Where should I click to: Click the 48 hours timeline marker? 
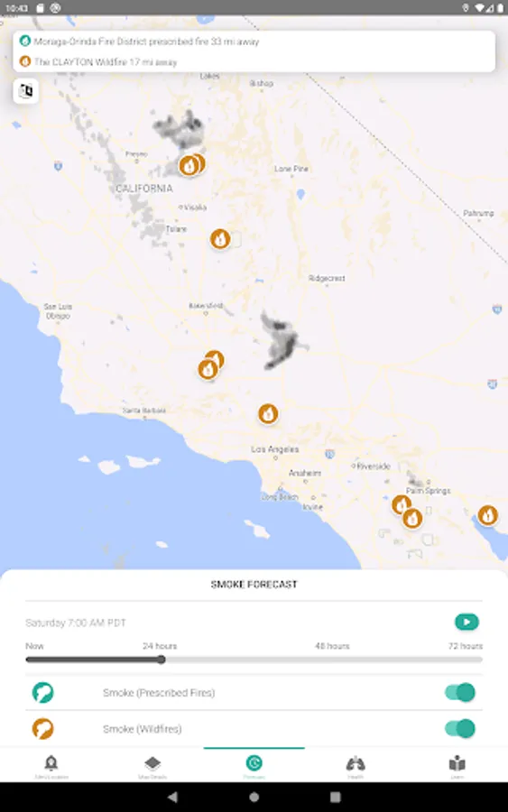coord(332,646)
